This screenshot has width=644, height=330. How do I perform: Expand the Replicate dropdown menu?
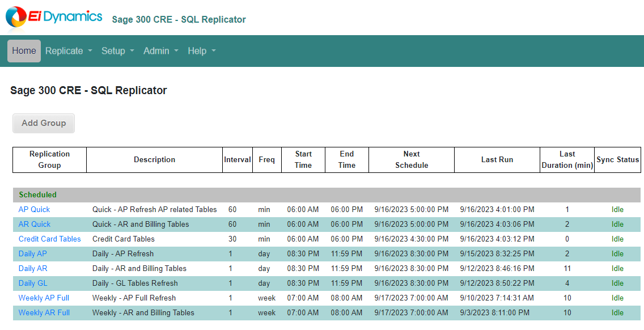point(69,51)
